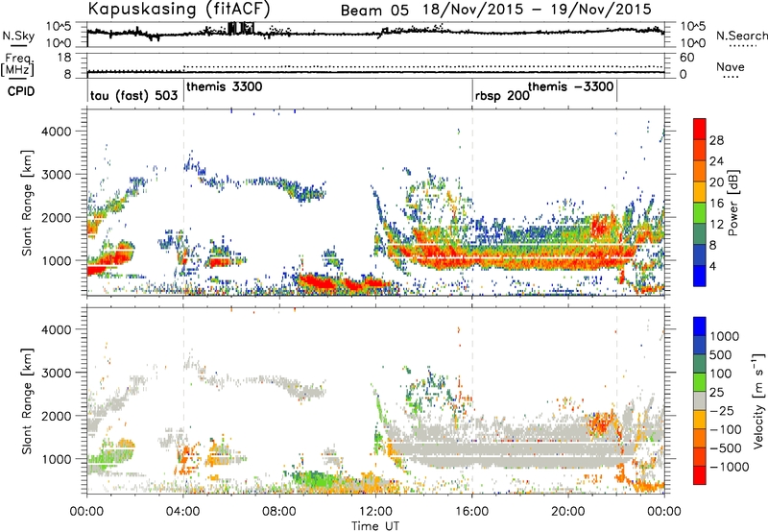Select the 'Velocity [m s-1]' colorbar label
Screen dimensions: 768x532
pyautogui.click(x=759, y=400)
